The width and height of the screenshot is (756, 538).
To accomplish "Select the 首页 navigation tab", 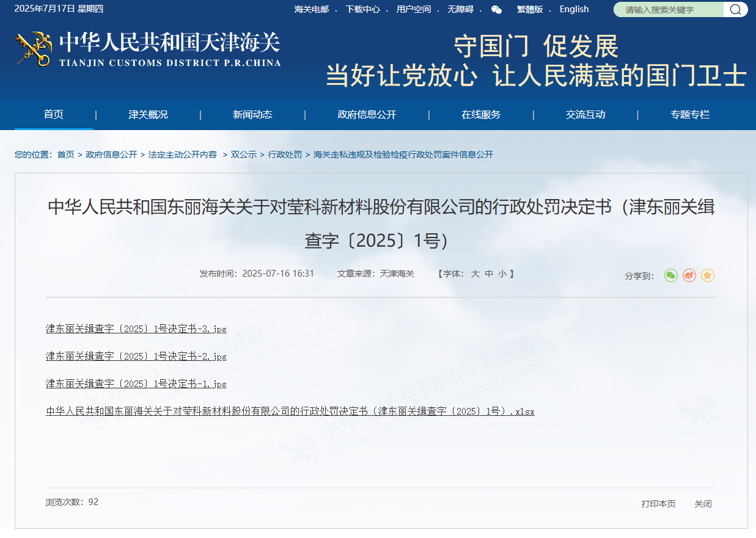I will click(x=54, y=114).
